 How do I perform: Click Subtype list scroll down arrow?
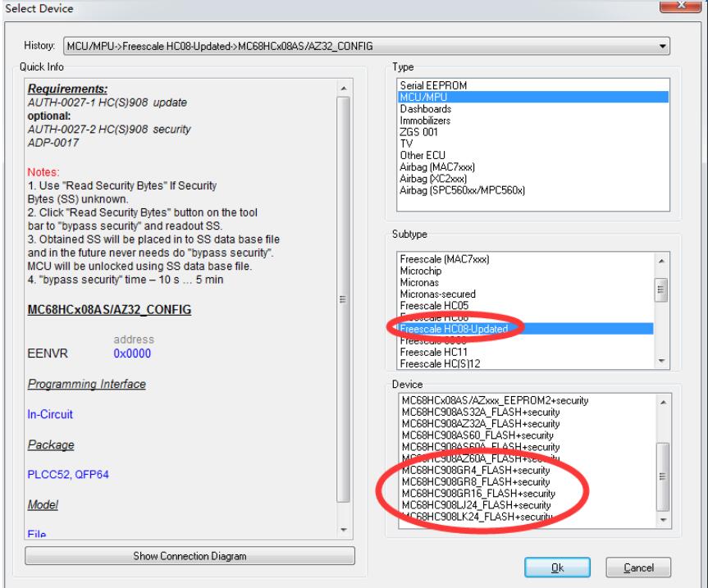click(661, 361)
